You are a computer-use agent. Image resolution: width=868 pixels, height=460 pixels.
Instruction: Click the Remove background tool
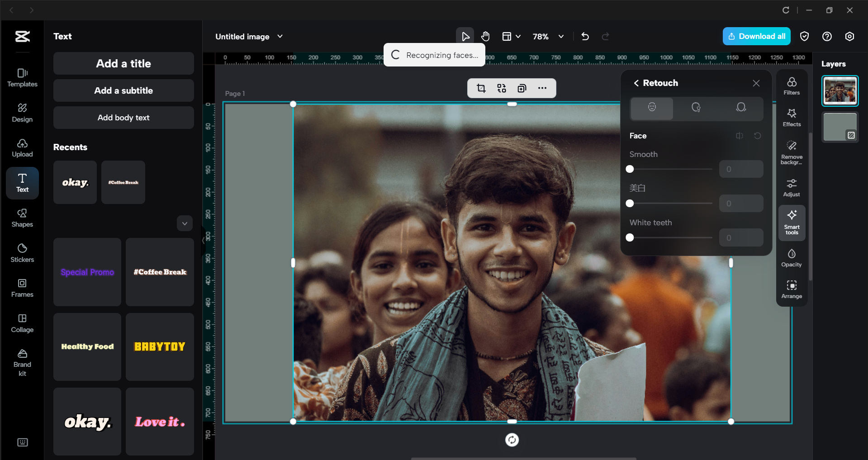[791, 152]
